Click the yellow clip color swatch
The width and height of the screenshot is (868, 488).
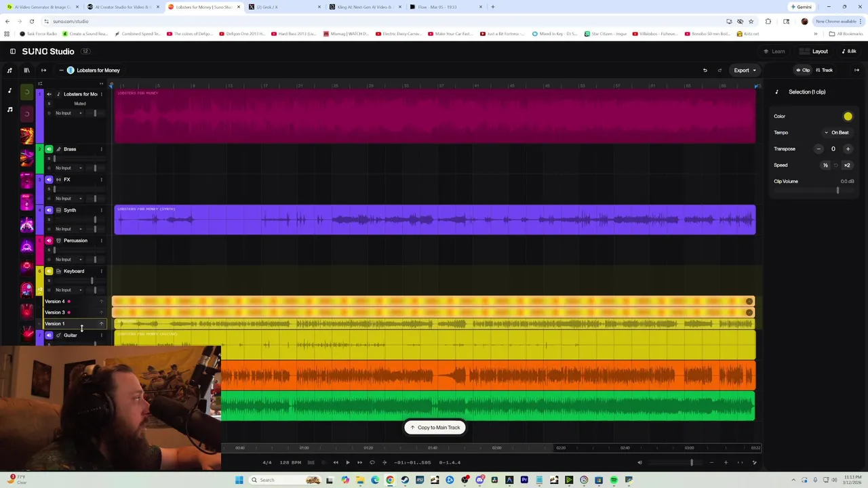848,117
